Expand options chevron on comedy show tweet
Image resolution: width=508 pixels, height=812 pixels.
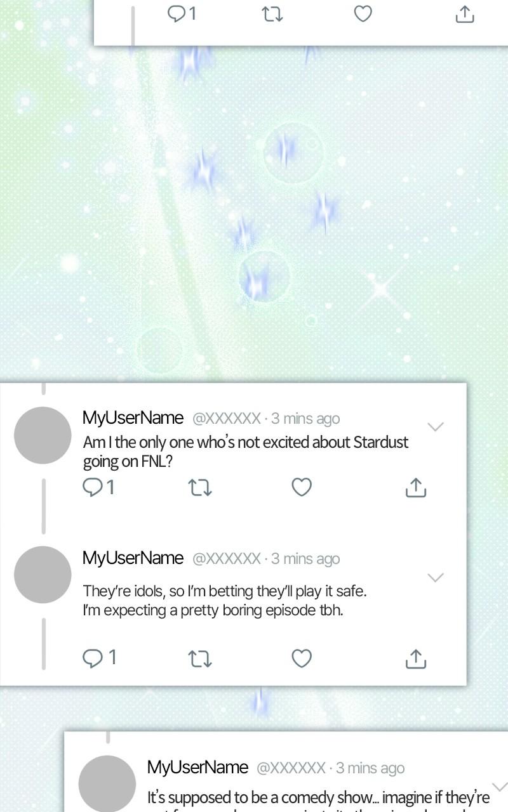pyautogui.click(x=500, y=787)
